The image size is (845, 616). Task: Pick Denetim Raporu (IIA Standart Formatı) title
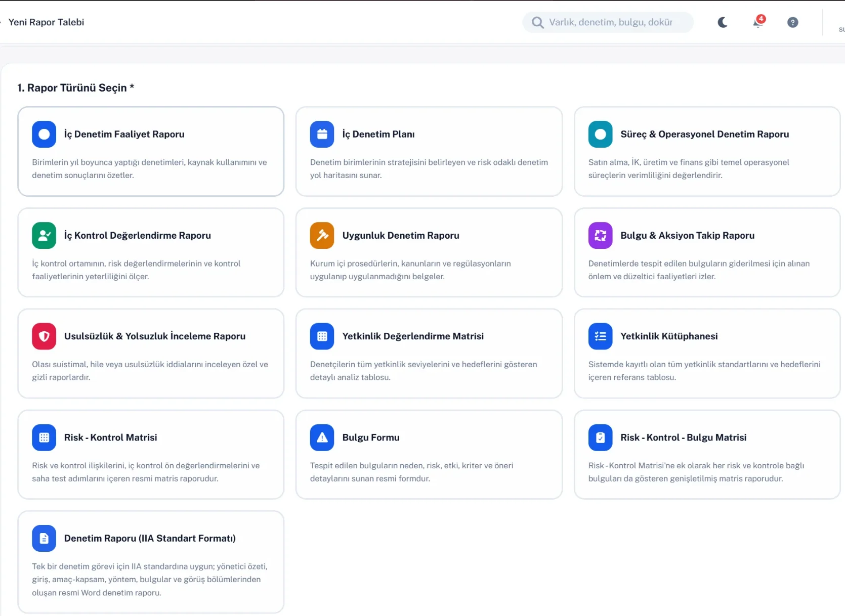(150, 538)
